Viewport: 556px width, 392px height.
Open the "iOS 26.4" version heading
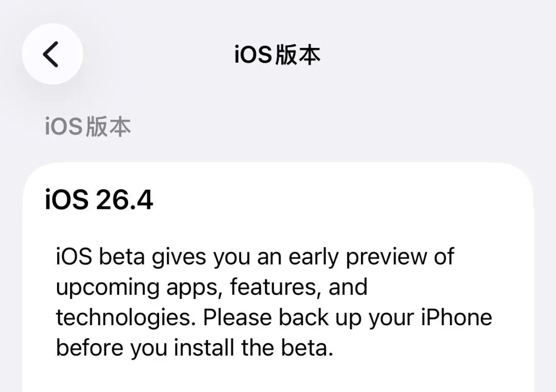click(99, 200)
